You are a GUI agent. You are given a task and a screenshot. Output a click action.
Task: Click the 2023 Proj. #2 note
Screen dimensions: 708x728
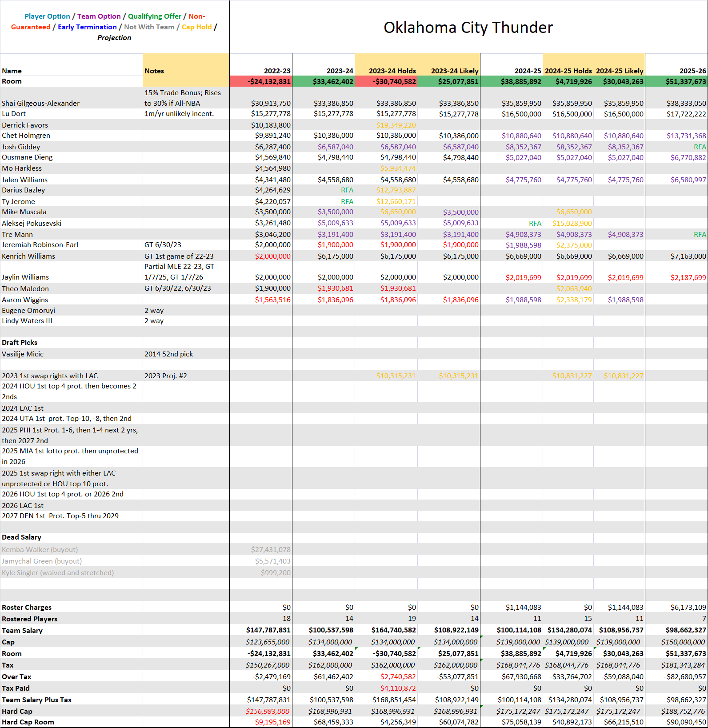click(x=166, y=376)
